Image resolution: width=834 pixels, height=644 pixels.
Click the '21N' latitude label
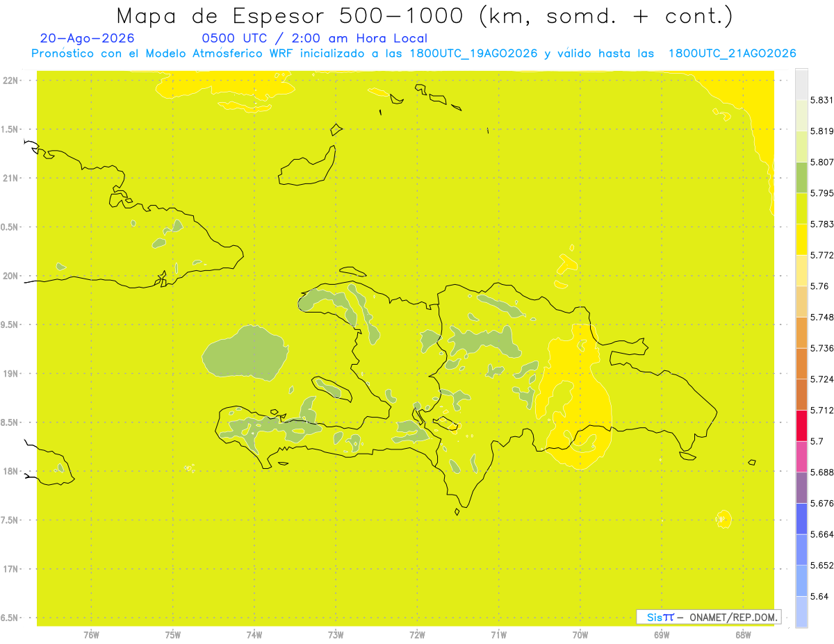click(10, 179)
